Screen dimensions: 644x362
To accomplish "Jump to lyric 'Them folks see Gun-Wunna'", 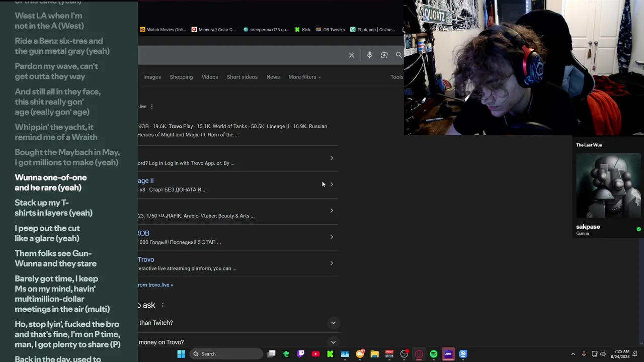I will pos(56,258).
